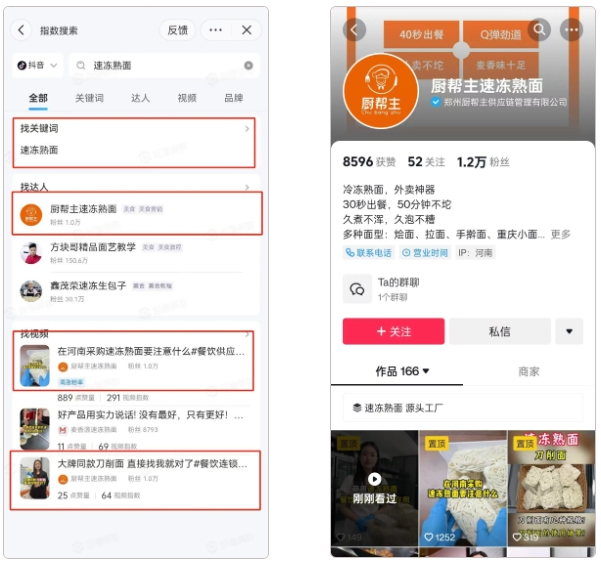Tap the 营业时间 business hours link
Viewport: 601px width, 564px height.
click(425, 253)
